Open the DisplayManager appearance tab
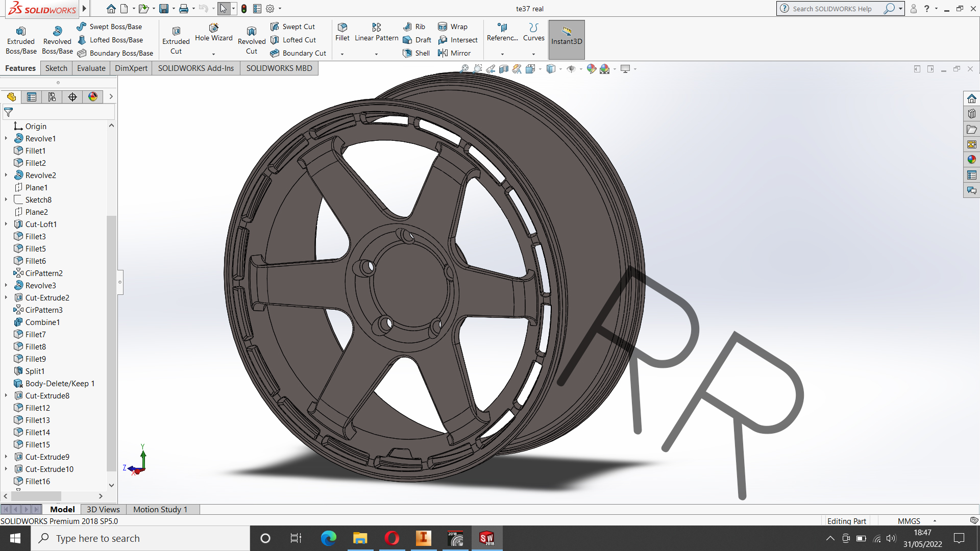The width and height of the screenshot is (980, 551). click(93, 97)
